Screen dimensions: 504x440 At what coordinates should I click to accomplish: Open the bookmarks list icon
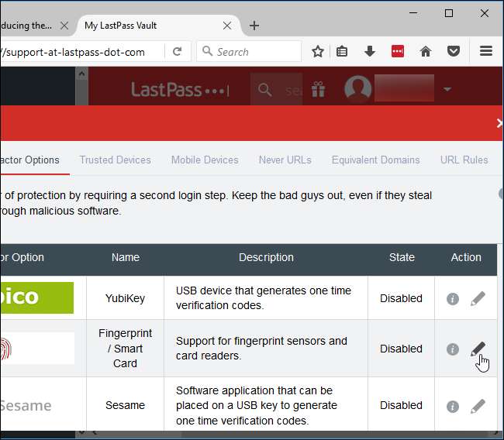[x=342, y=51]
